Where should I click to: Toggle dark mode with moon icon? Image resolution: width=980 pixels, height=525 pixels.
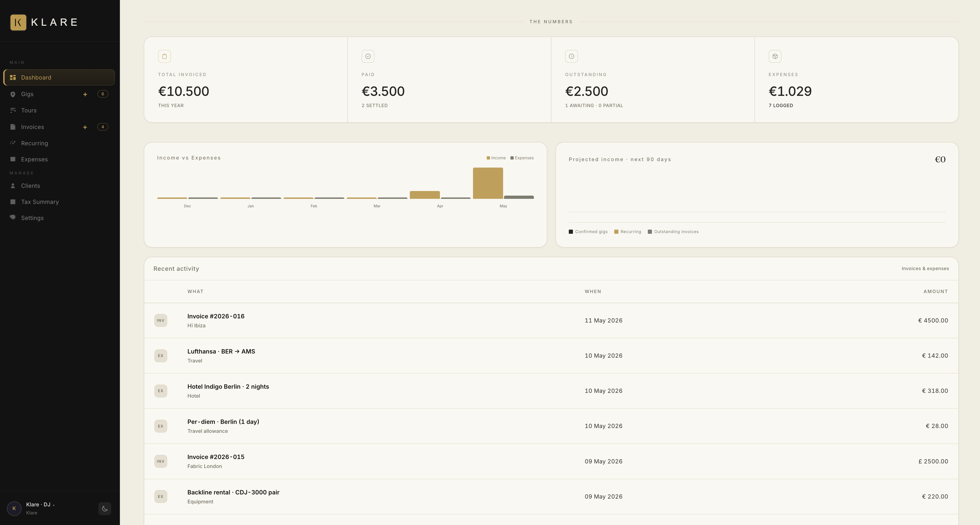[x=105, y=509]
